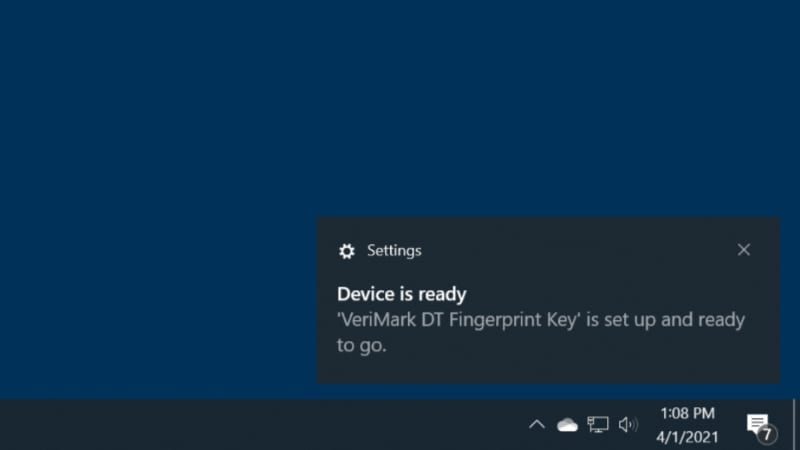Click the 1:08 PM clock time

[687, 412]
